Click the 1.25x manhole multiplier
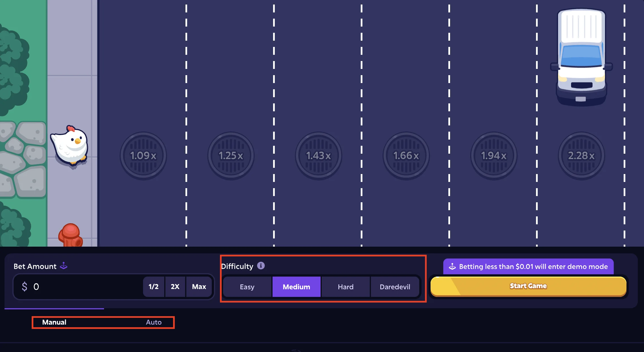 [231, 156]
